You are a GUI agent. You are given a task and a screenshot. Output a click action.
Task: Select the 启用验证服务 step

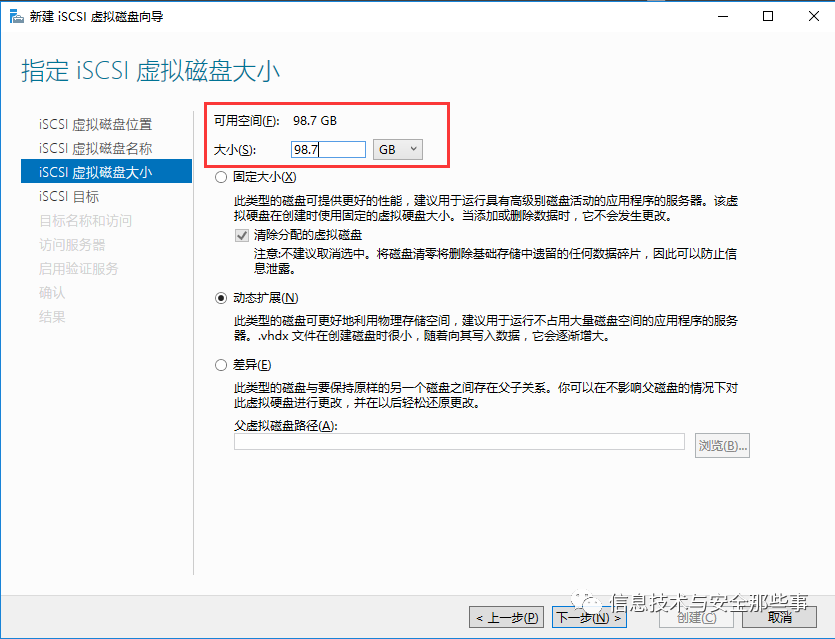point(78,269)
